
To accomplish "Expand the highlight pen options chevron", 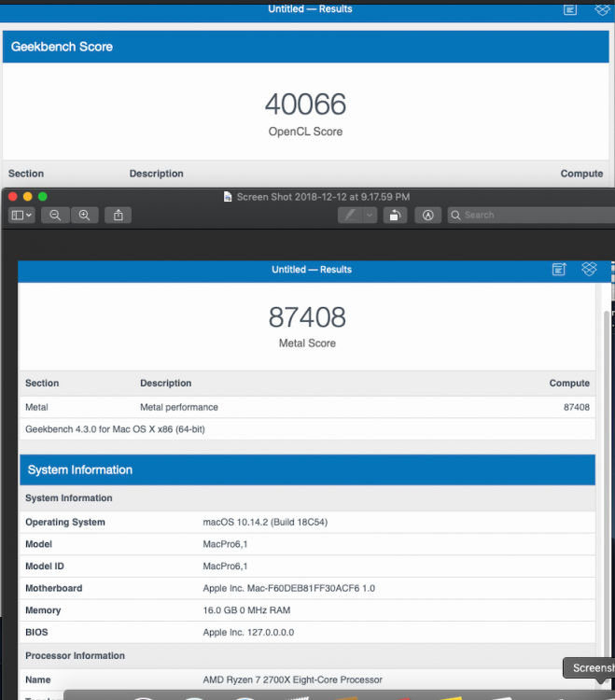I will 370,216.
